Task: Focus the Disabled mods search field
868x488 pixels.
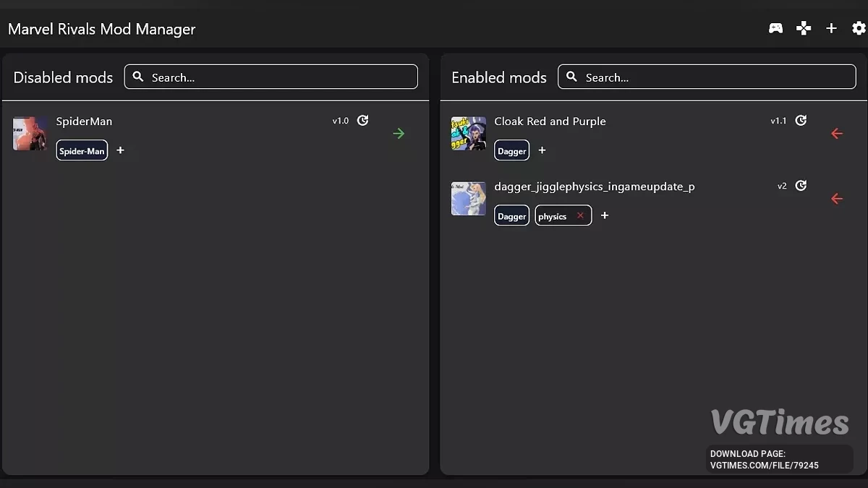Action: point(278,77)
